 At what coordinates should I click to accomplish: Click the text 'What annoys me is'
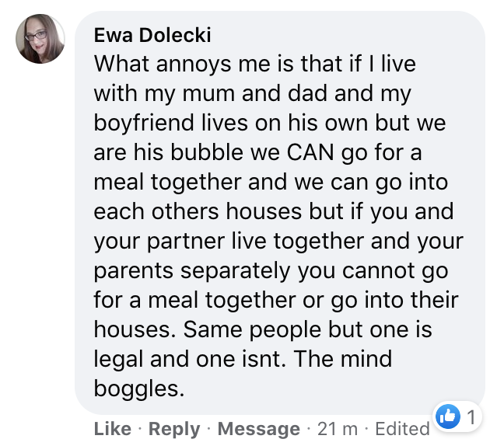[x=194, y=64]
